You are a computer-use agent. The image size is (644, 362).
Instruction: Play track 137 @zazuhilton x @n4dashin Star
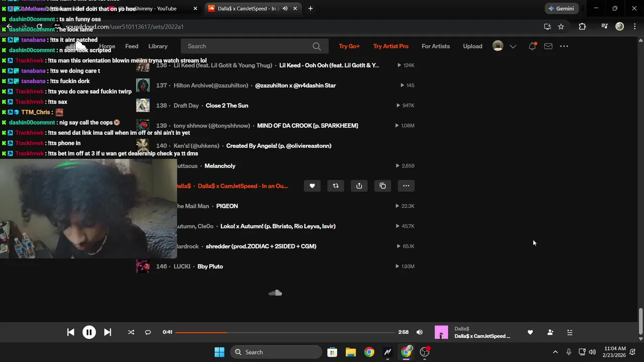pyautogui.click(x=295, y=85)
